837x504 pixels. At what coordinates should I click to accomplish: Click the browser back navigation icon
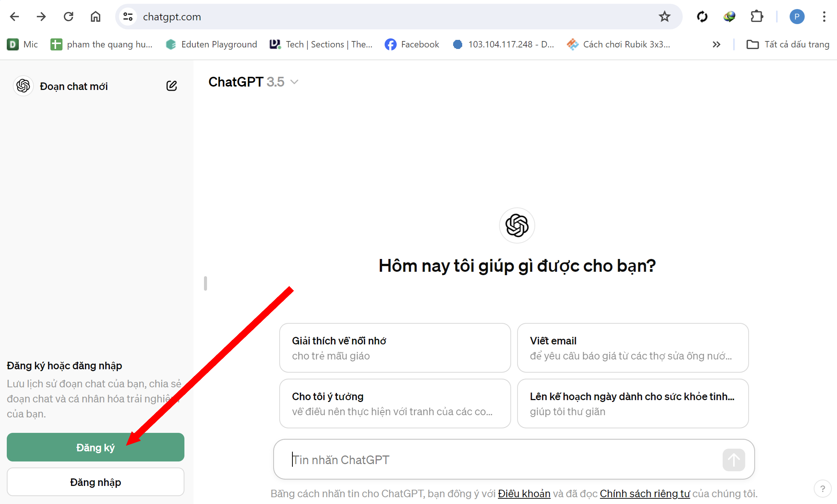[x=15, y=17]
